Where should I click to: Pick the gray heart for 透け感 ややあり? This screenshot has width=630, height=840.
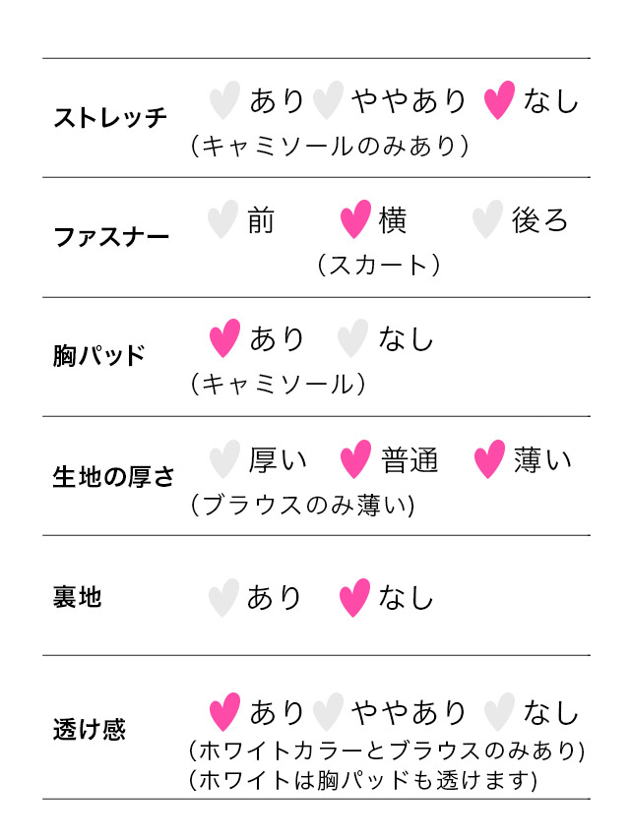click(327, 712)
